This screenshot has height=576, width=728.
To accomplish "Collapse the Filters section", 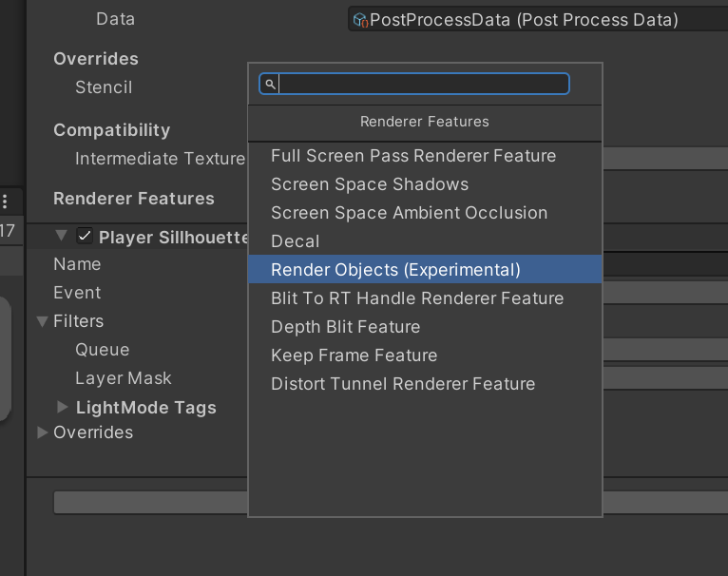I will click(x=42, y=321).
